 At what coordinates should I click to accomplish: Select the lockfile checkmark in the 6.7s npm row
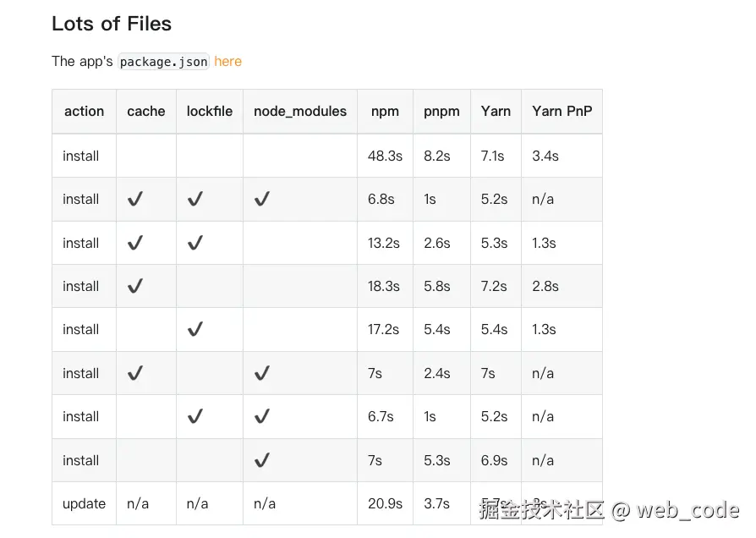(x=195, y=416)
